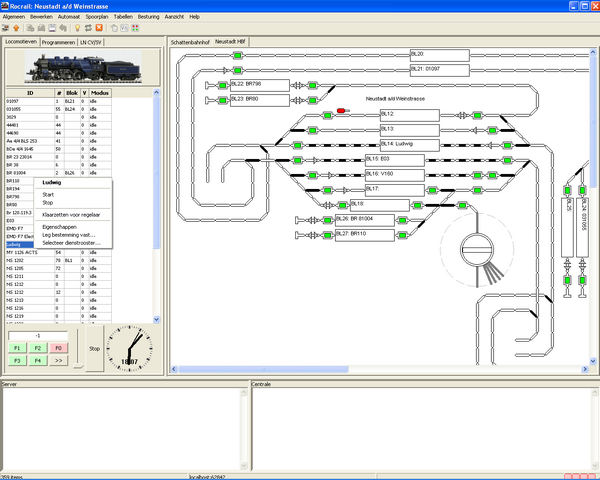Show next function group with >> button

coord(57,359)
